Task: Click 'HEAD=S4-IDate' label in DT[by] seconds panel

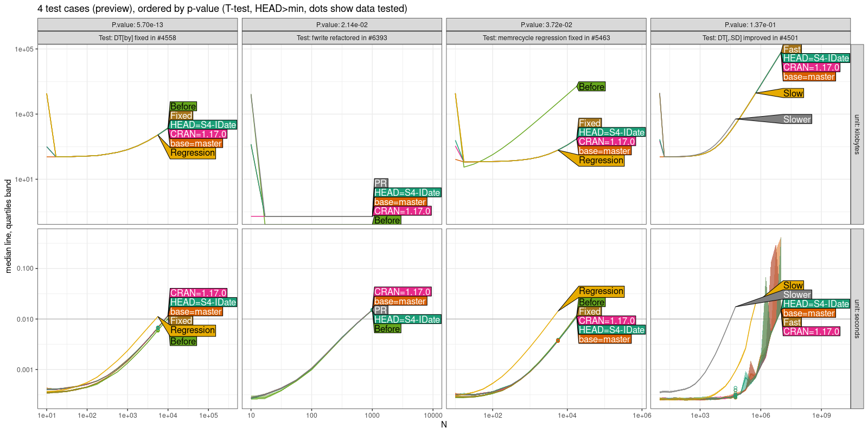Action: pyautogui.click(x=203, y=302)
